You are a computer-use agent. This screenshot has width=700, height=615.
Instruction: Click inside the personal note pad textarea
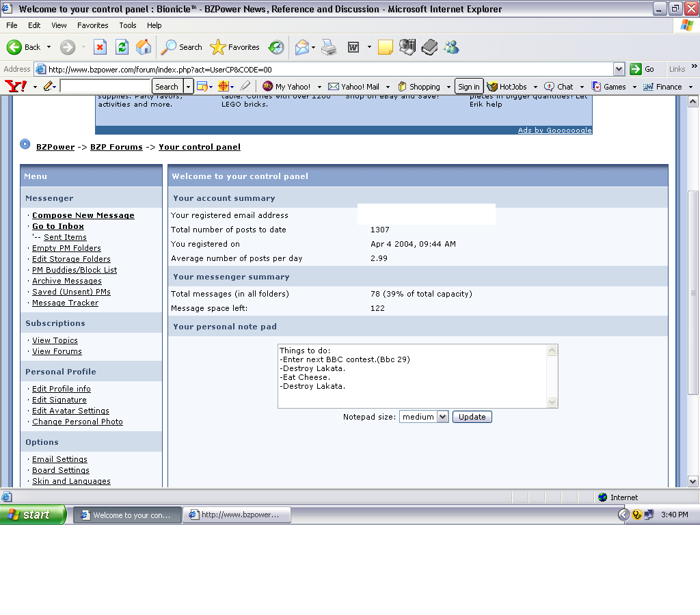tap(412, 376)
